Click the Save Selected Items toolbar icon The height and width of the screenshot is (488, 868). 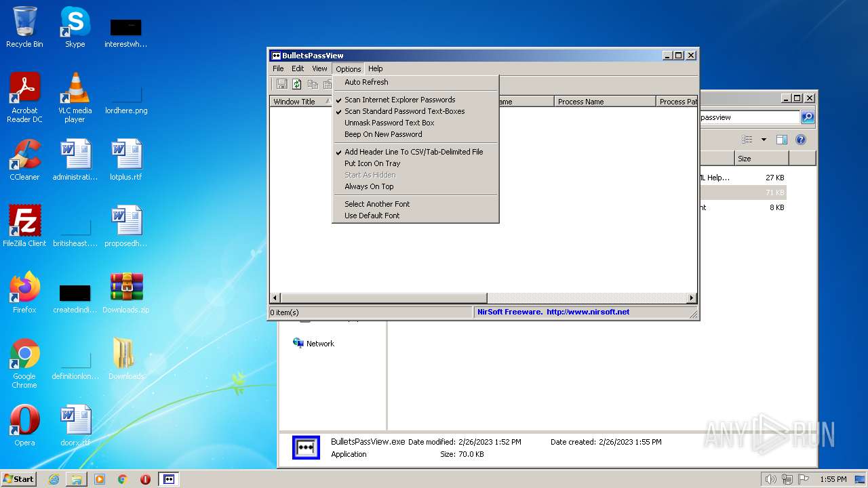point(281,84)
